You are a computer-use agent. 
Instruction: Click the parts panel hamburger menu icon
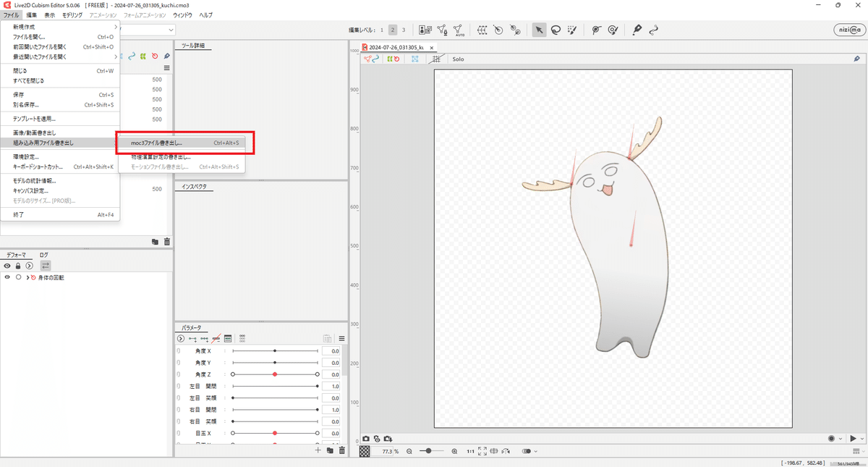coord(167,68)
